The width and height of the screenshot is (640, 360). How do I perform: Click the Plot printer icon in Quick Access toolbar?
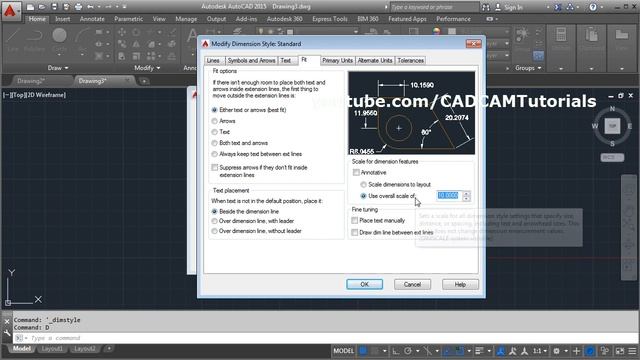tap(78, 7)
